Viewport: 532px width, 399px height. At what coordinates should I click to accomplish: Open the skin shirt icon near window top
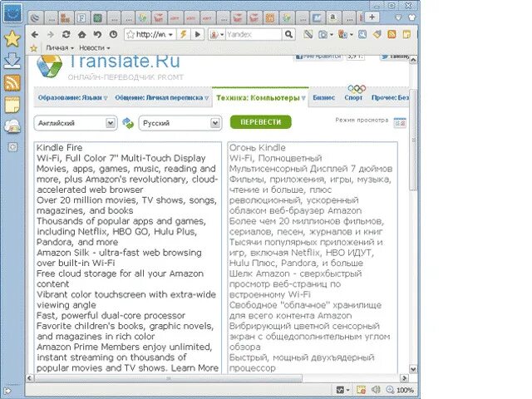click(412, 17)
